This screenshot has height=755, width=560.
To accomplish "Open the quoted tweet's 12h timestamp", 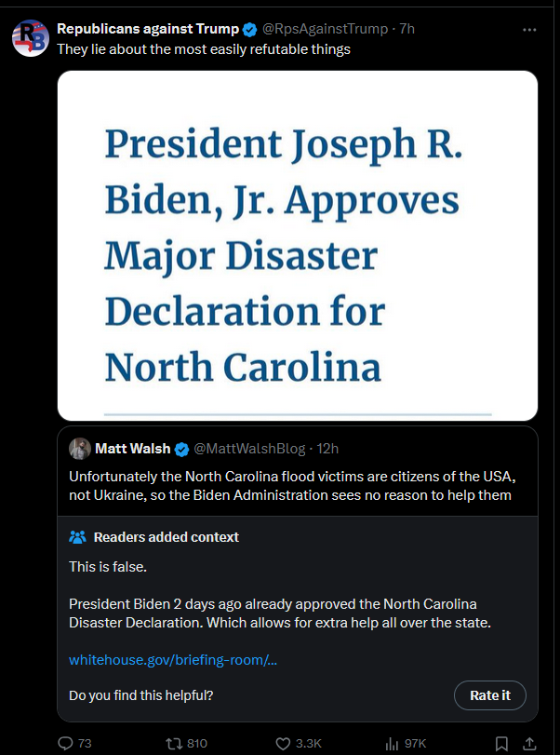I will [x=327, y=449].
